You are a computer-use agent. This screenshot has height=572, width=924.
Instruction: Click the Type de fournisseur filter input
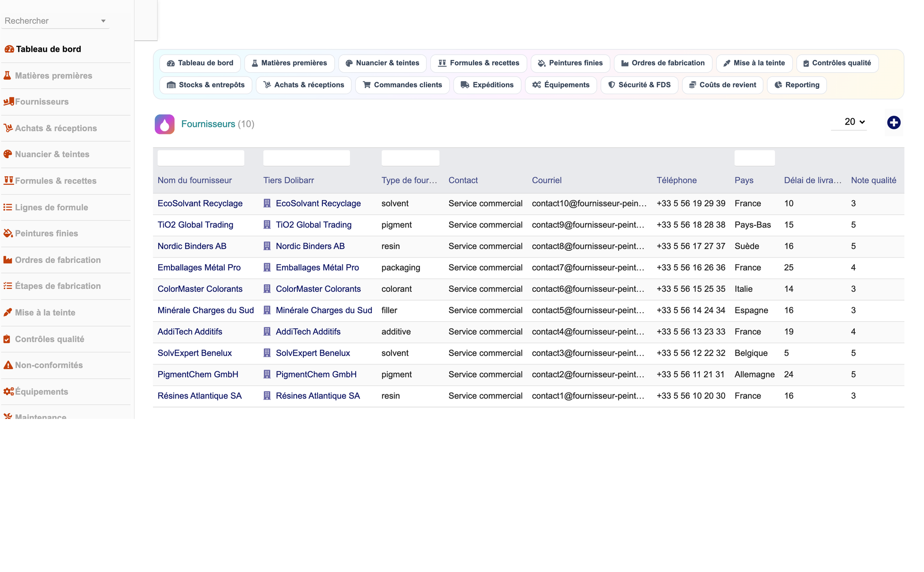click(x=410, y=158)
